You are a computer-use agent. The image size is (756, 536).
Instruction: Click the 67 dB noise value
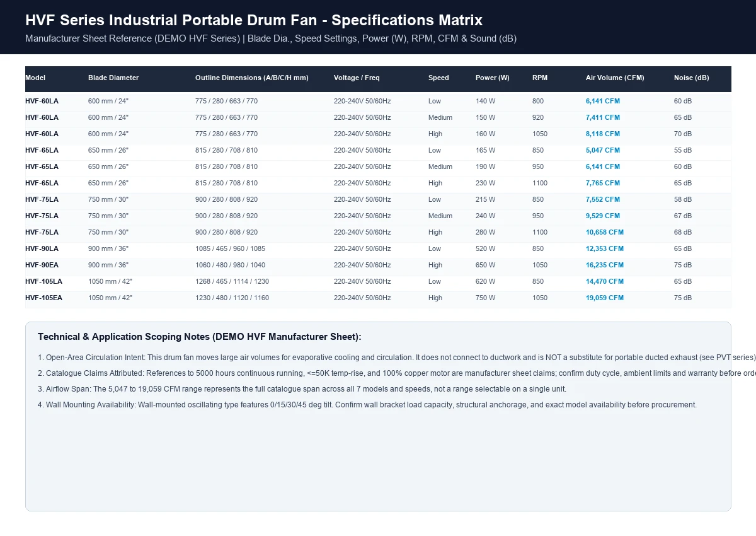click(683, 216)
